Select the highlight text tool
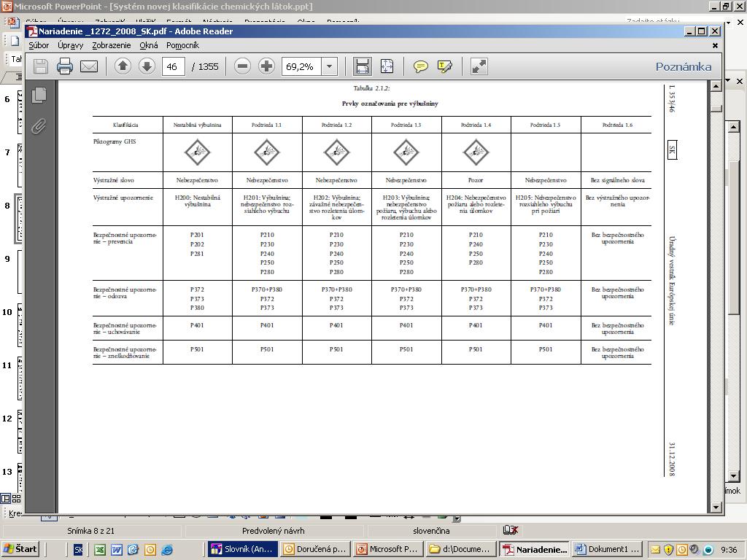The width and height of the screenshot is (747, 560). click(x=444, y=66)
